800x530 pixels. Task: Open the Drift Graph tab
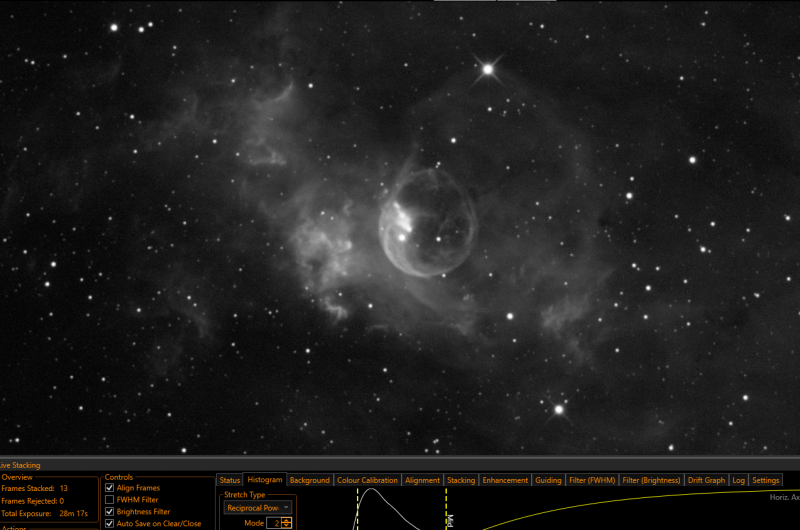pos(707,480)
